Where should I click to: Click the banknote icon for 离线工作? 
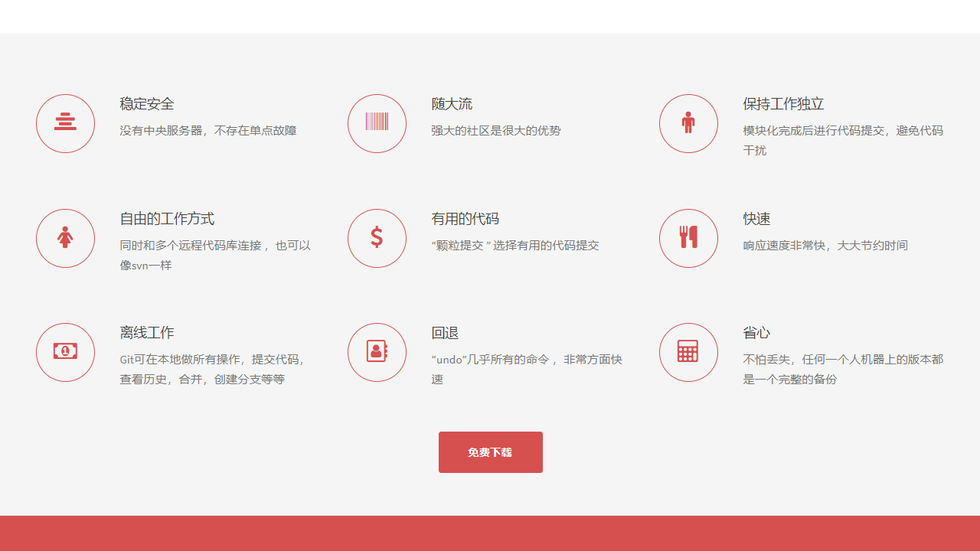[x=65, y=352]
